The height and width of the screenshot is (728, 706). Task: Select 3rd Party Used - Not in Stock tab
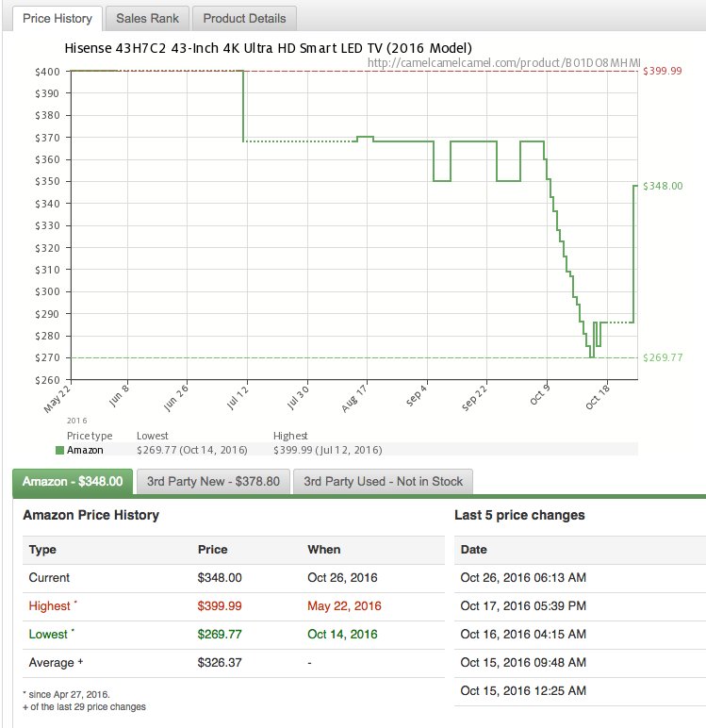tap(383, 482)
